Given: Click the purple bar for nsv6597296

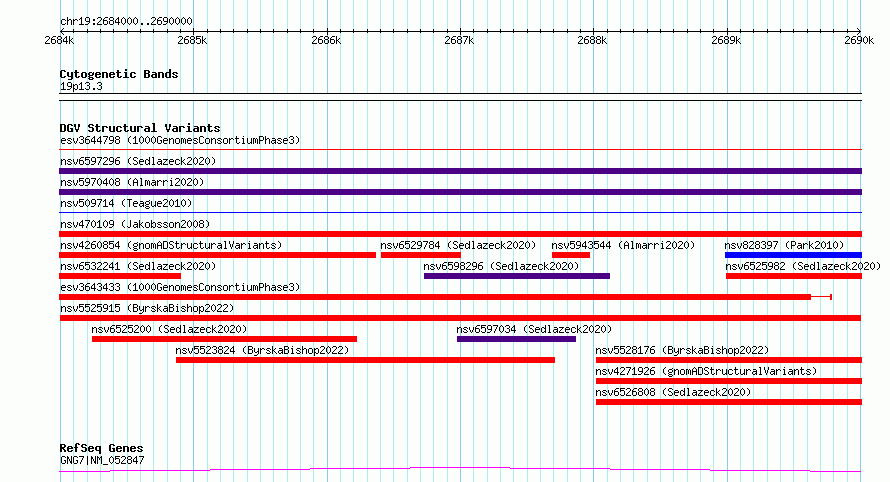Looking at the screenshot, I should point(460,171).
